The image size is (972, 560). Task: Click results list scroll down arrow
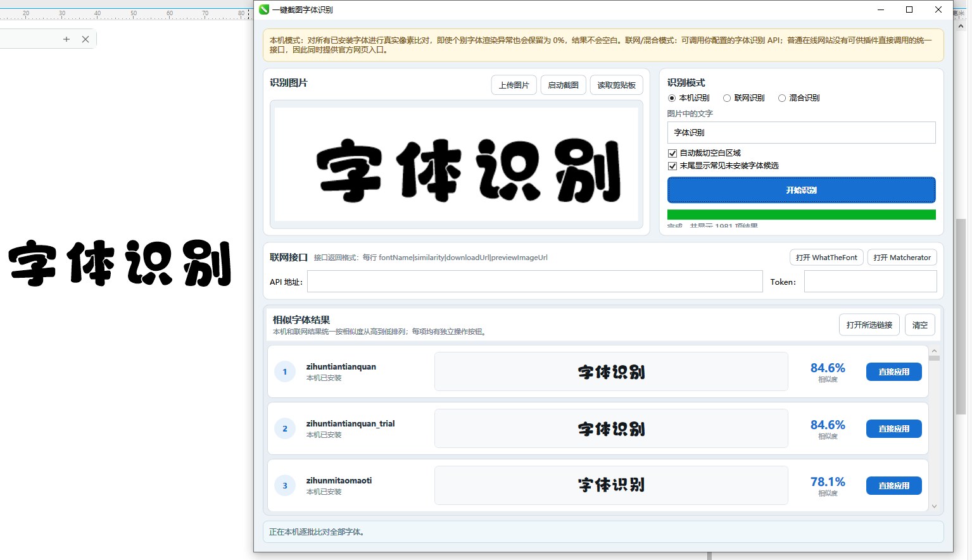click(x=934, y=506)
